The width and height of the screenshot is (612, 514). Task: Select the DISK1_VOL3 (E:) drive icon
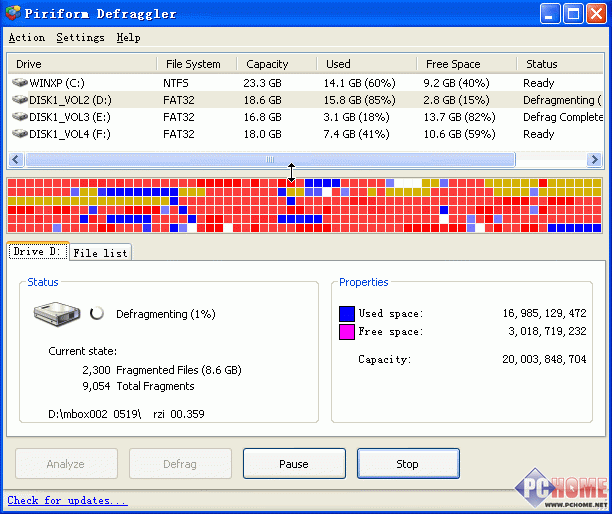[x=20, y=117]
